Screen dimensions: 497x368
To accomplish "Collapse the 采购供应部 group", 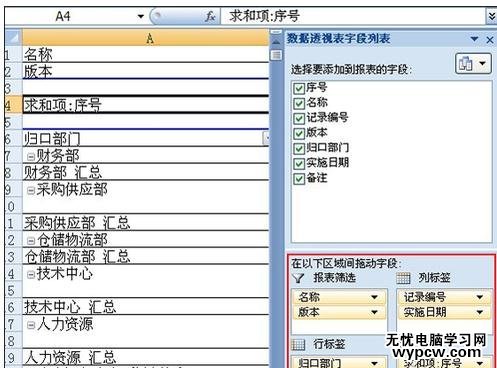I will click(31, 190).
